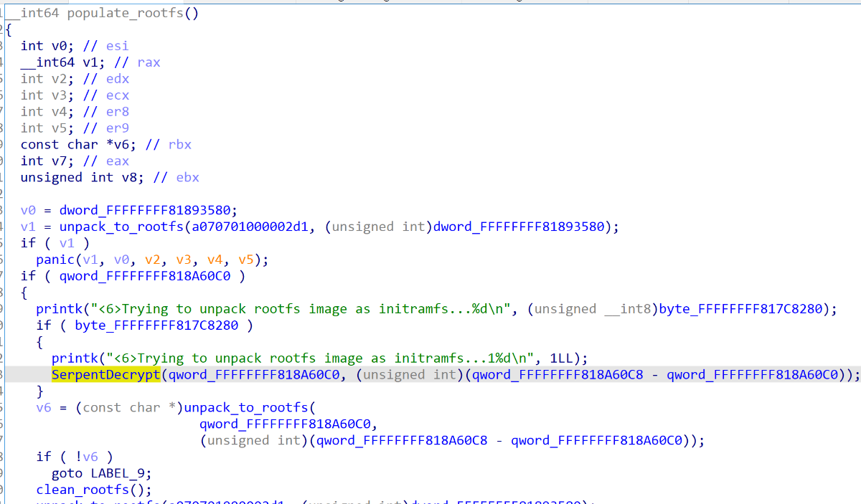Click the __int8 cast in the printk line
Viewport: 861px width, 504px height.
[x=629, y=309]
